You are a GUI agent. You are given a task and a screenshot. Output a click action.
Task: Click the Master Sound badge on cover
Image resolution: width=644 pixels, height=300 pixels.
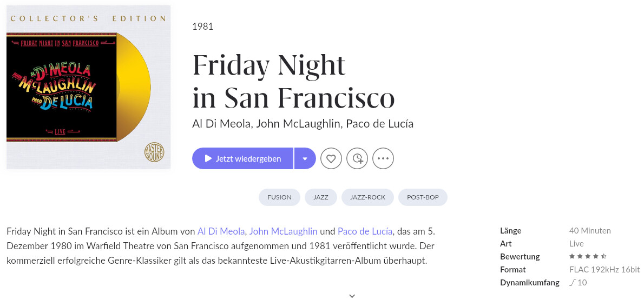point(154,152)
